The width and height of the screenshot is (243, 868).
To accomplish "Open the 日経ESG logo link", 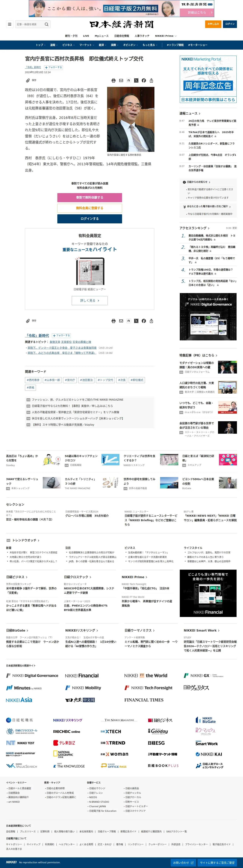I will [x=156, y=743].
